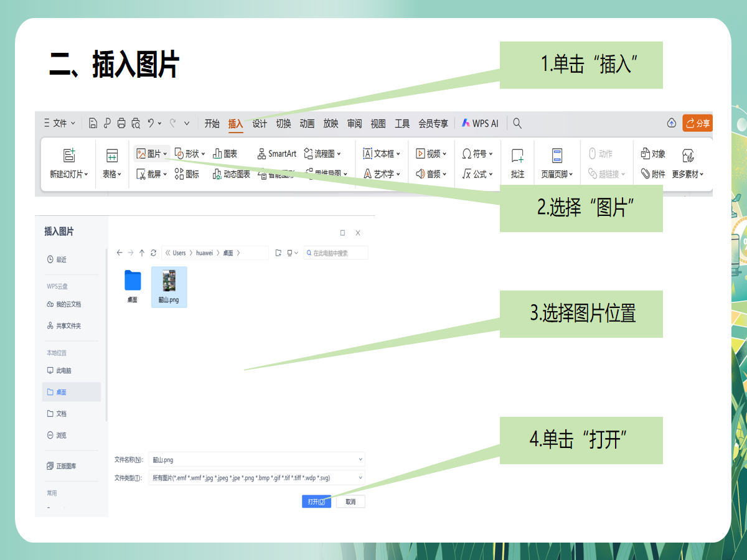Click the 打开 open button
Image resolution: width=747 pixels, height=560 pixels.
pyautogui.click(x=316, y=502)
